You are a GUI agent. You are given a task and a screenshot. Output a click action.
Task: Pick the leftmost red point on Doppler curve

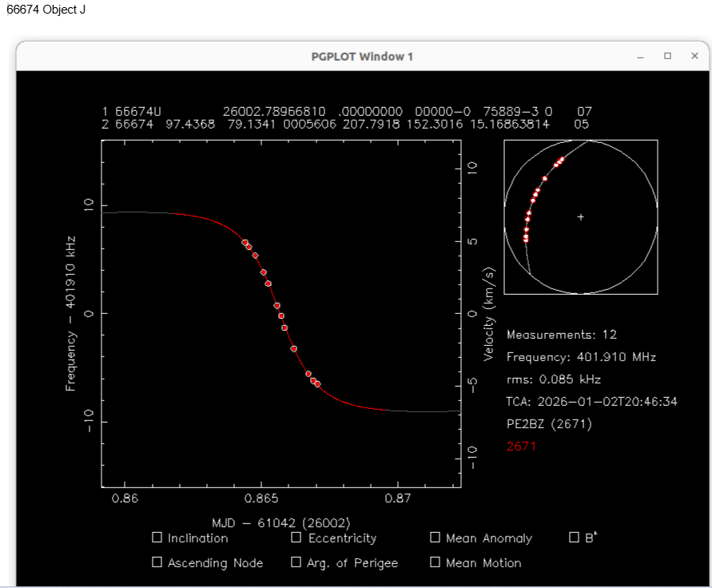point(245,242)
